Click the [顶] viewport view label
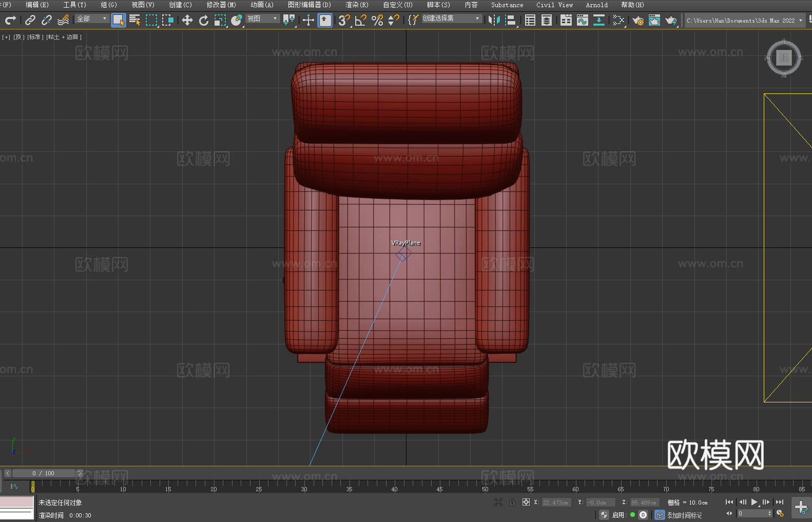 click(x=19, y=37)
